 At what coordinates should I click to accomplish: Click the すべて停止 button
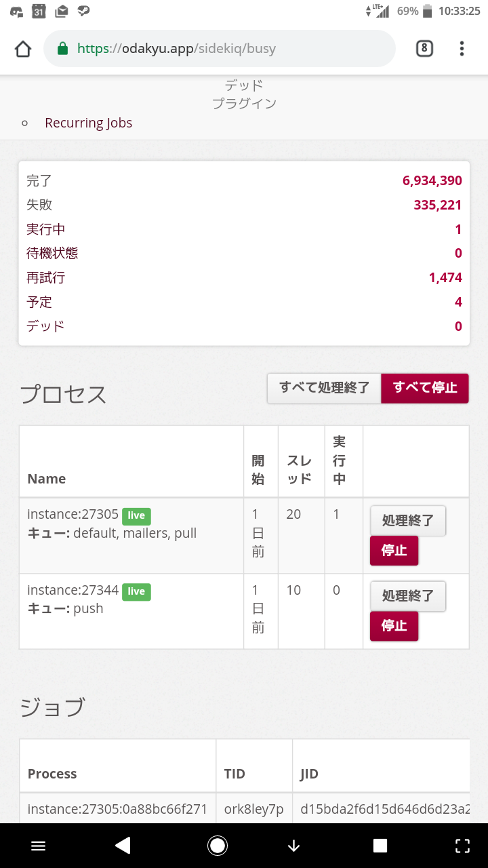point(425,389)
